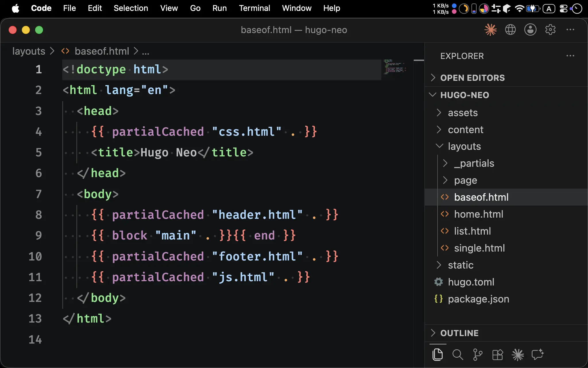Viewport: 588px width, 368px height.
Task: Click package.json braces file icon
Action: point(438,299)
